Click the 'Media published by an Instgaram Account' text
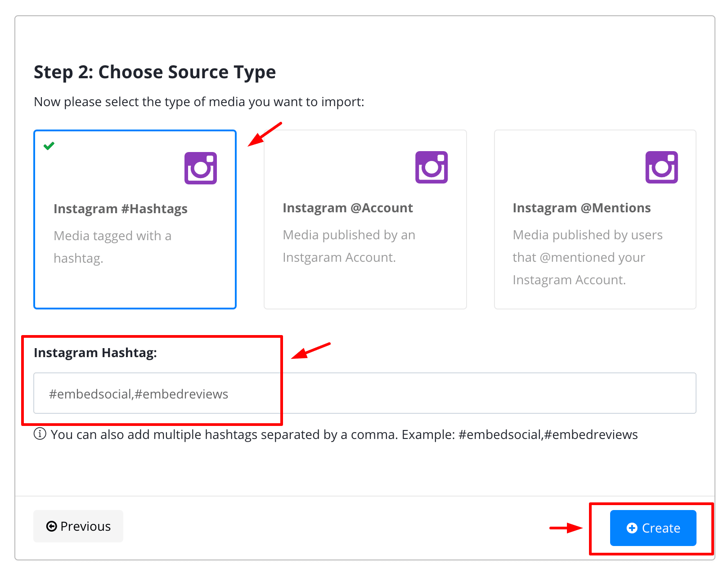The width and height of the screenshot is (728, 573). (349, 246)
